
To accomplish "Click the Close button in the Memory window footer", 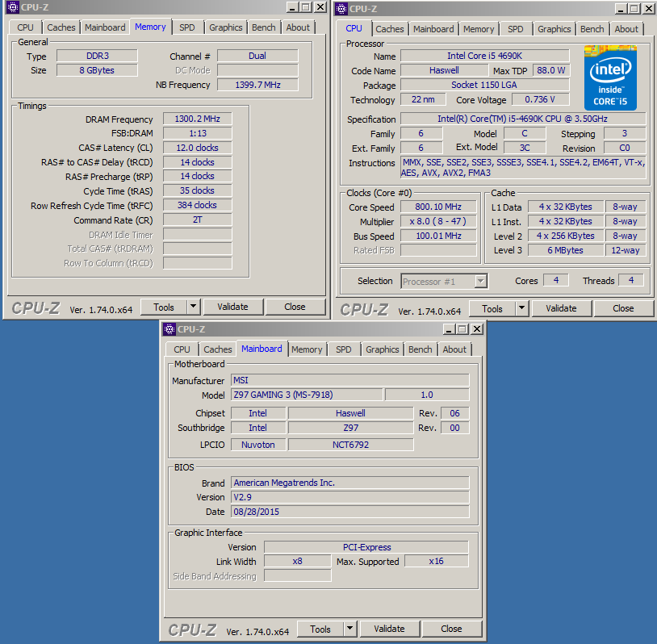I will click(295, 307).
